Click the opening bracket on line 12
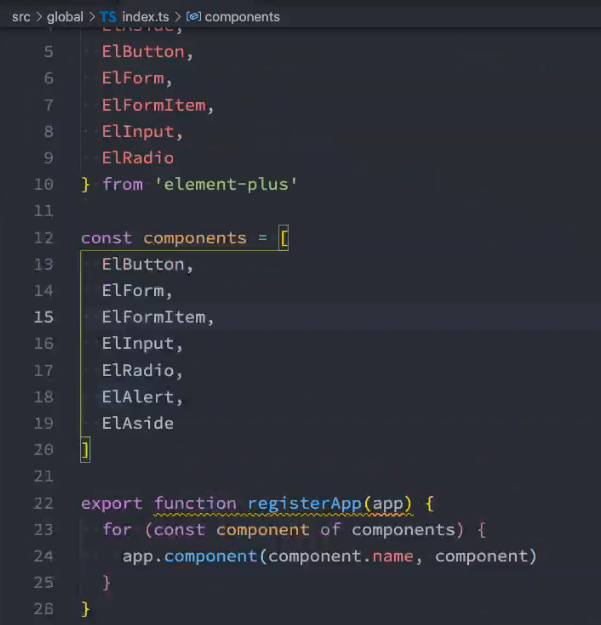Image resolution: width=601 pixels, height=625 pixels. point(284,238)
